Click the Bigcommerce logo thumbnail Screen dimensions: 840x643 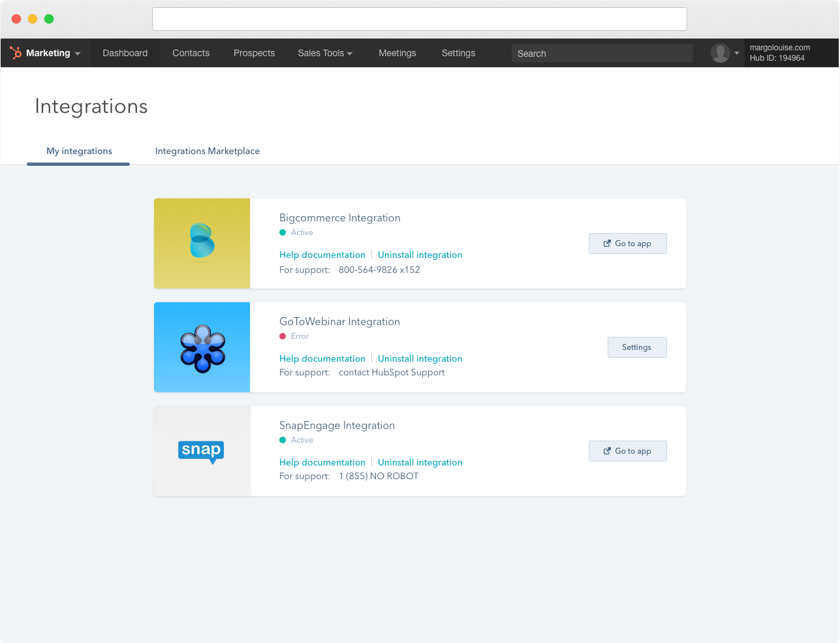(202, 243)
